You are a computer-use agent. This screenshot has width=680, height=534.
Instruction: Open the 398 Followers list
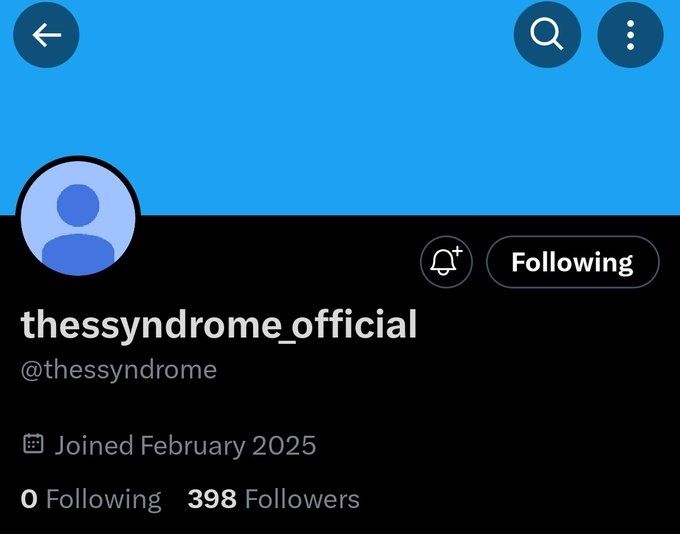(x=274, y=499)
